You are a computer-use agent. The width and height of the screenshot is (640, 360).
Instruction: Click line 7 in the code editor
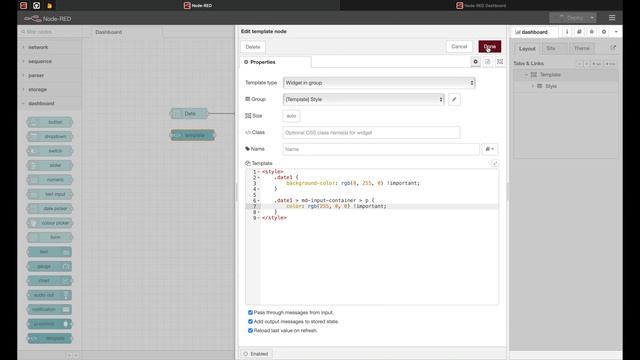pos(379,206)
